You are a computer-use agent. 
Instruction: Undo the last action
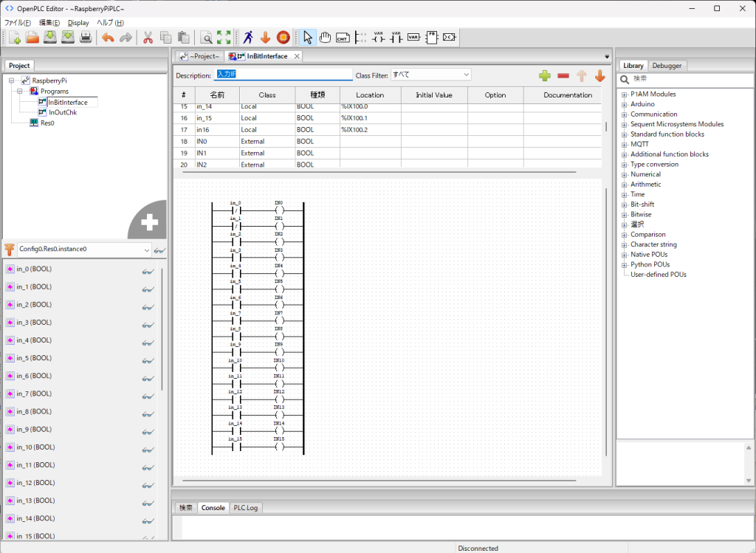click(108, 38)
